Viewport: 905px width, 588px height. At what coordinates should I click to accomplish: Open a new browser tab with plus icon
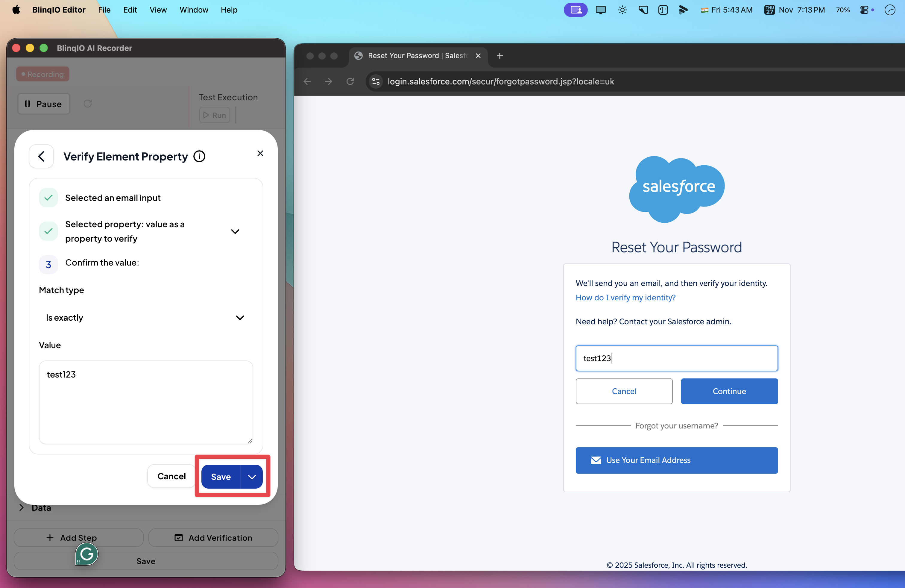coord(500,56)
